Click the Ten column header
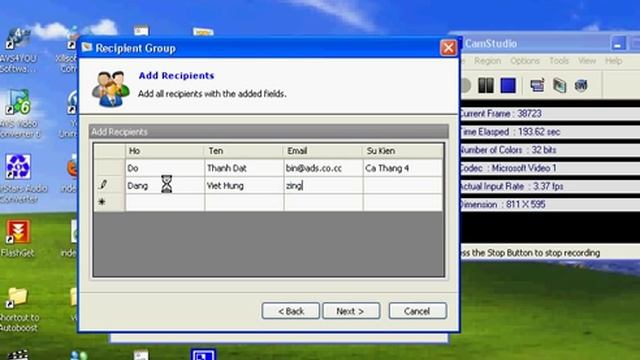The image size is (640, 360). (244, 151)
